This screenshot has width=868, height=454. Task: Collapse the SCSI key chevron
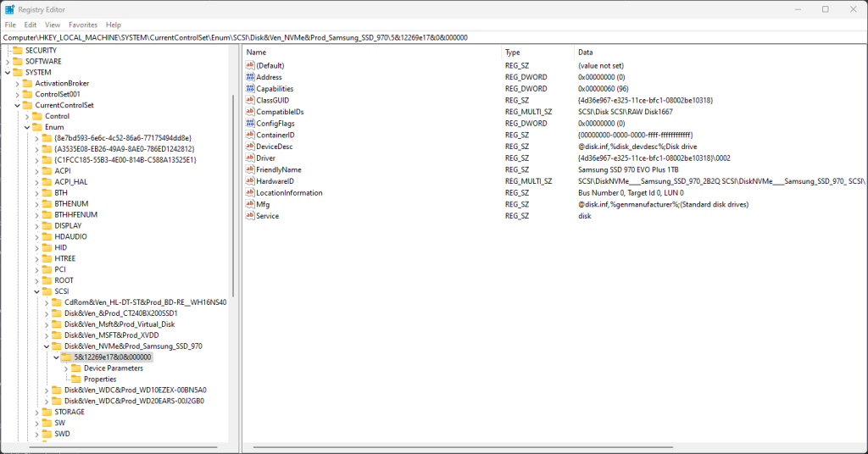(37, 291)
